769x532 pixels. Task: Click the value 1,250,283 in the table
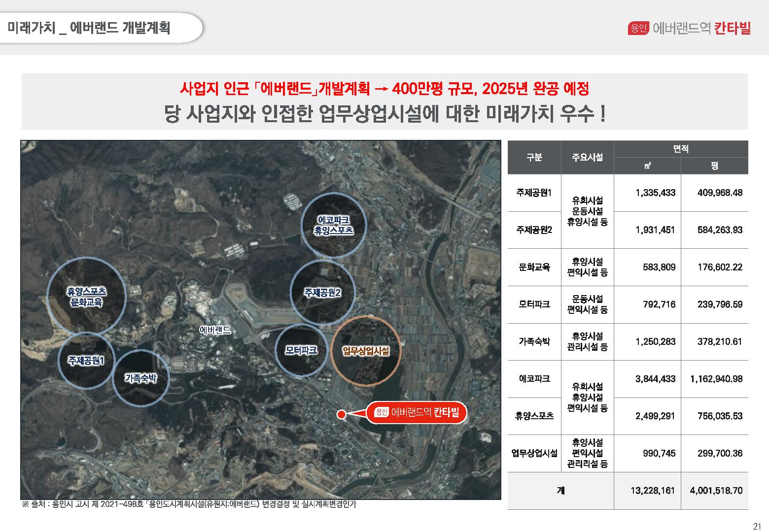(656, 341)
